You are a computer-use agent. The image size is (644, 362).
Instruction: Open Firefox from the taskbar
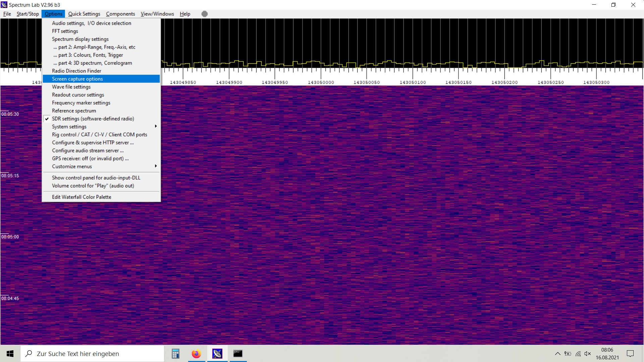[x=196, y=354]
